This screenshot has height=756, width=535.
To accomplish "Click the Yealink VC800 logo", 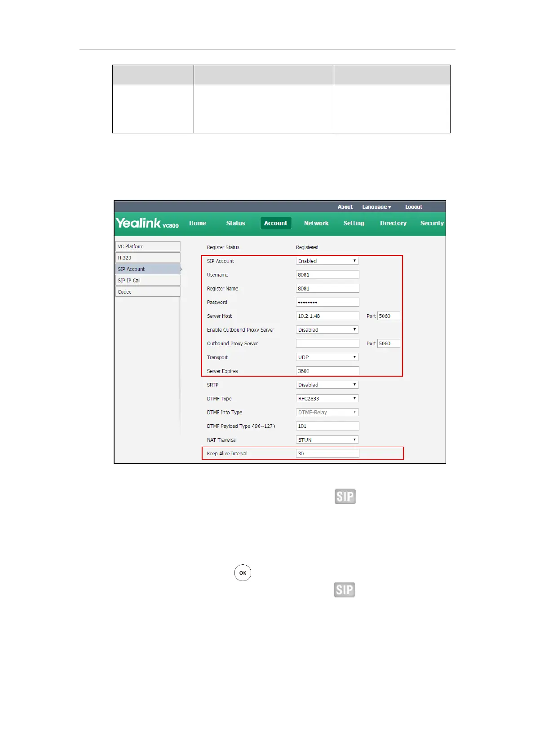I will [x=147, y=223].
